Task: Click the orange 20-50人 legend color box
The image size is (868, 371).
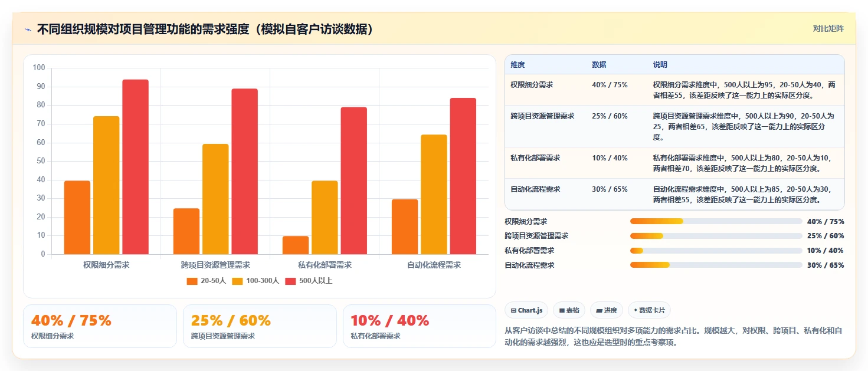Action: pyautogui.click(x=192, y=281)
